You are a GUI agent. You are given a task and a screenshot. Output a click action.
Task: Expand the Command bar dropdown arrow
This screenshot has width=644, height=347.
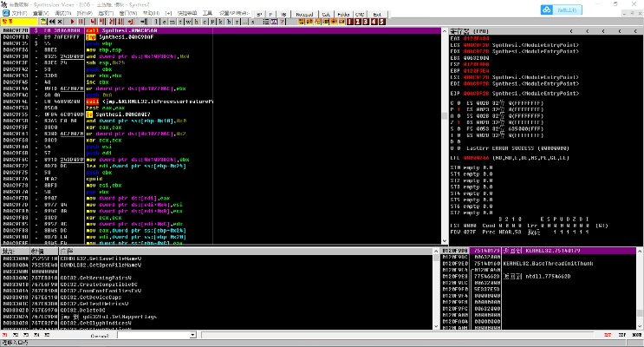pos(192,335)
